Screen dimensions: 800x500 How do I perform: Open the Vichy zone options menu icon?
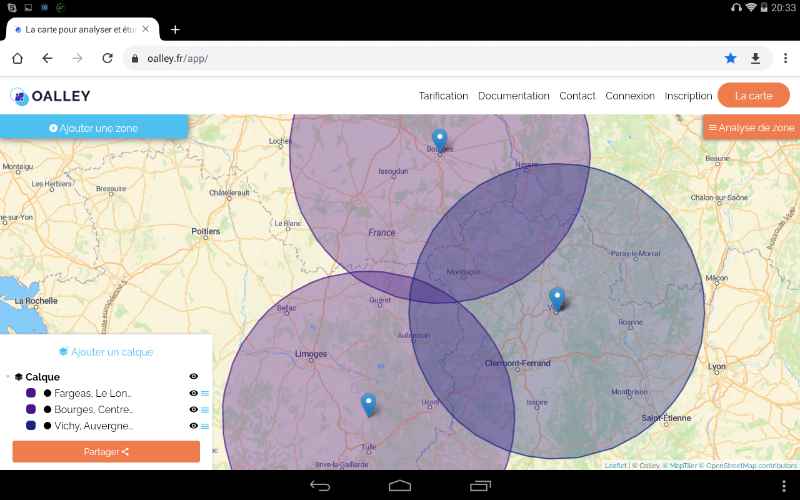point(205,426)
